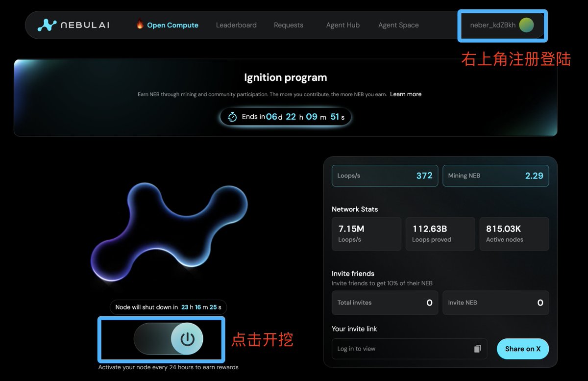Copy the invite link with copy icon

(x=477, y=349)
